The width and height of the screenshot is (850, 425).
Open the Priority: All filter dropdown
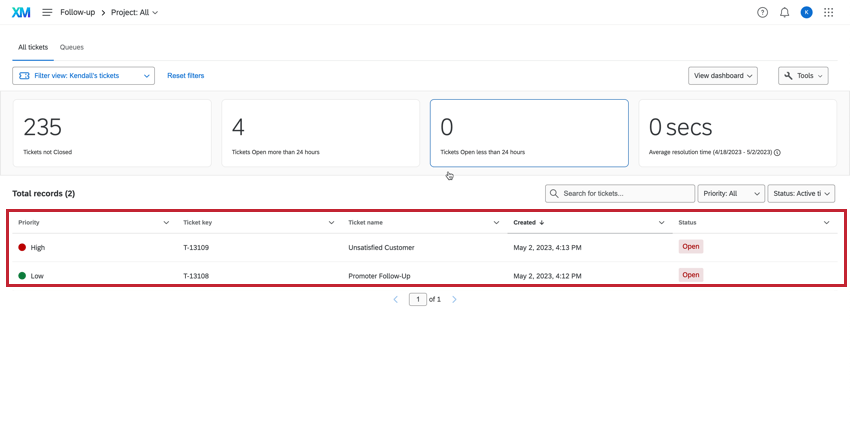tap(731, 194)
